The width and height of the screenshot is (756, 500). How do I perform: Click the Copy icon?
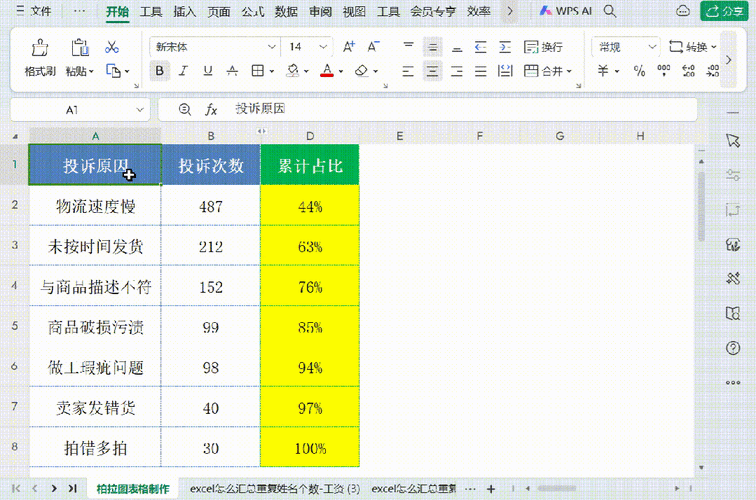click(x=113, y=71)
